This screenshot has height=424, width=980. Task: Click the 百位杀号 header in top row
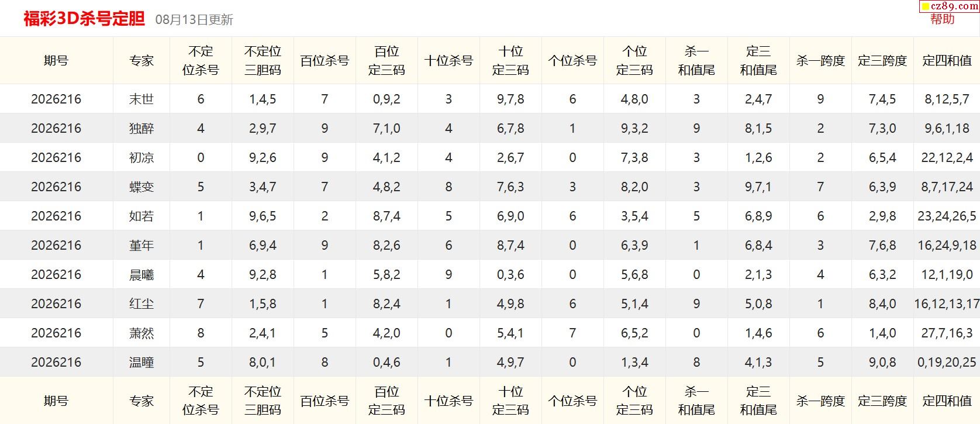(x=325, y=60)
